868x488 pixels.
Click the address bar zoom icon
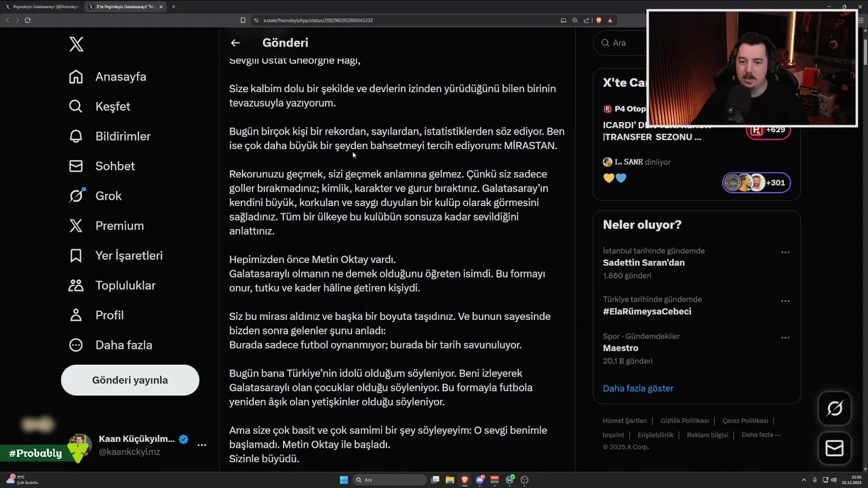tap(575, 20)
